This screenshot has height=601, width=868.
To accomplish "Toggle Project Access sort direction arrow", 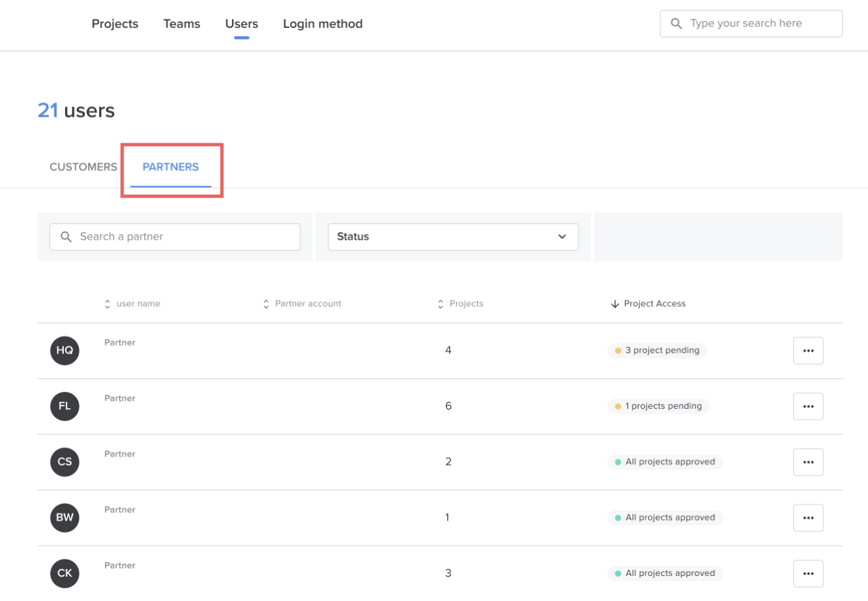I will [x=615, y=304].
